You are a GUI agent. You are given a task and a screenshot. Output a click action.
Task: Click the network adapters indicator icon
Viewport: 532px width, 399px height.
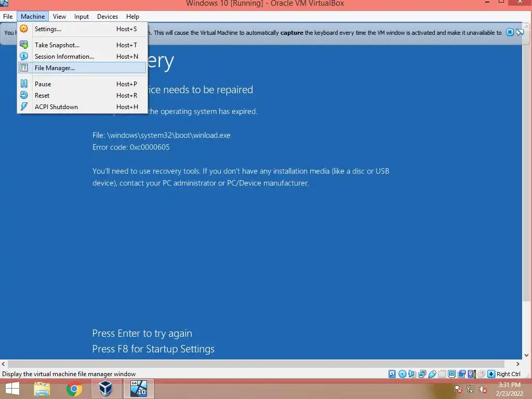pos(422,374)
